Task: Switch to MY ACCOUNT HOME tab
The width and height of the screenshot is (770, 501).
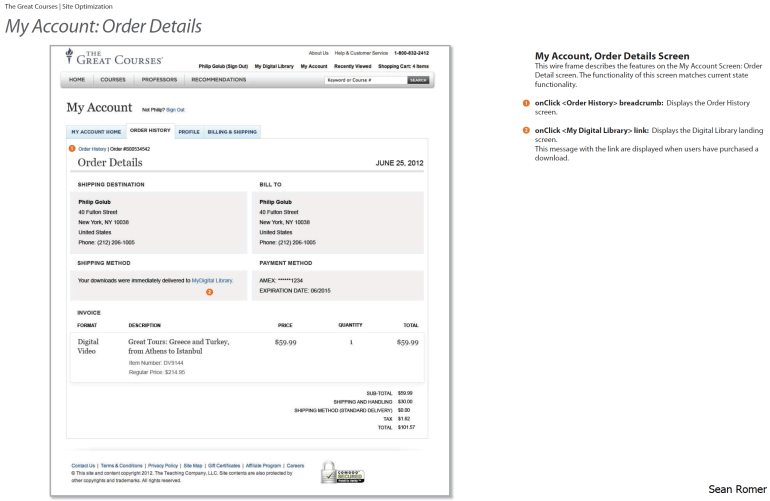Action: (96, 132)
